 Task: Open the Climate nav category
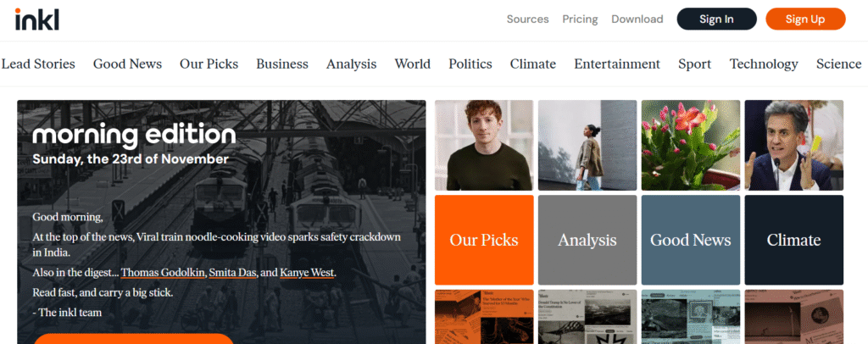533,64
